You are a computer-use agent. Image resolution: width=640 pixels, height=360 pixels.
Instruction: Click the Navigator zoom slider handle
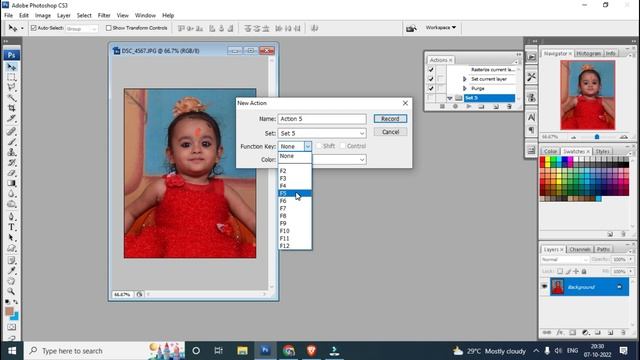[597, 137]
